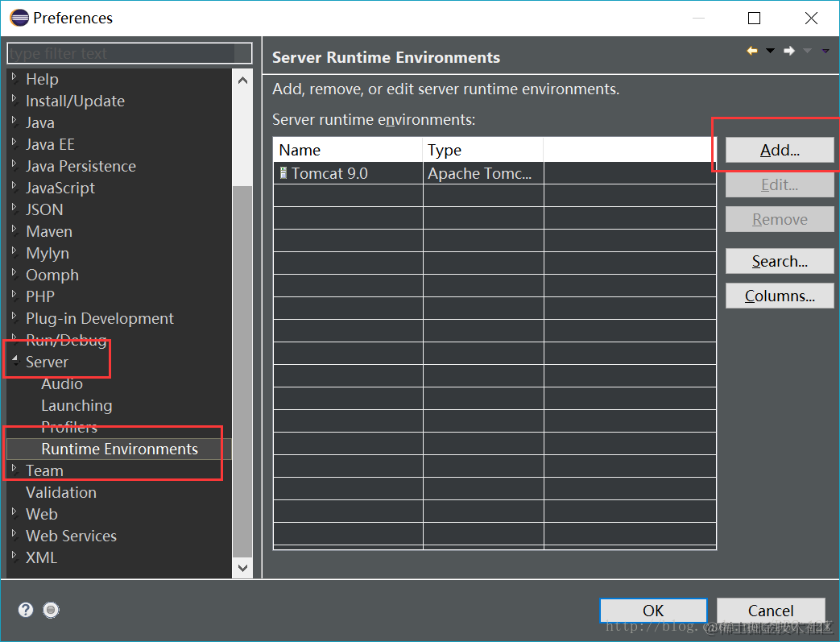Click the tree vertical scrollbar thumb
The width and height of the screenshot is (840, 642).
pyautogui.click(x=242, y=371)
